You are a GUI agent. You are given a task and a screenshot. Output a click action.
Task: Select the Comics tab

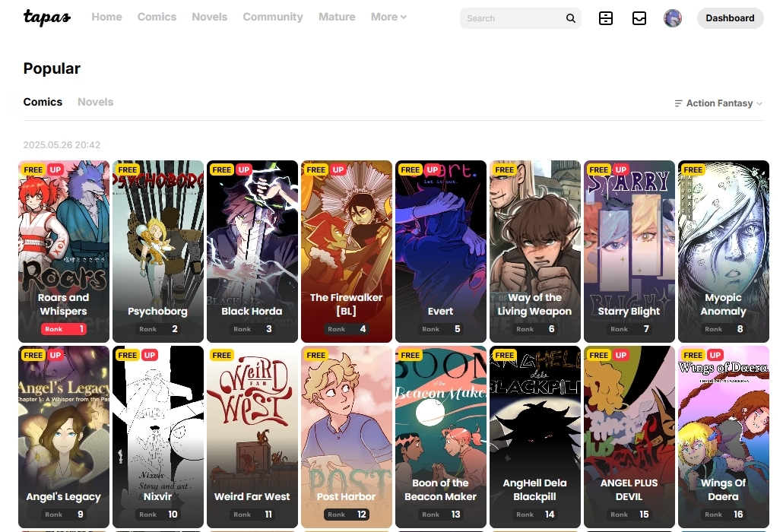43,102
